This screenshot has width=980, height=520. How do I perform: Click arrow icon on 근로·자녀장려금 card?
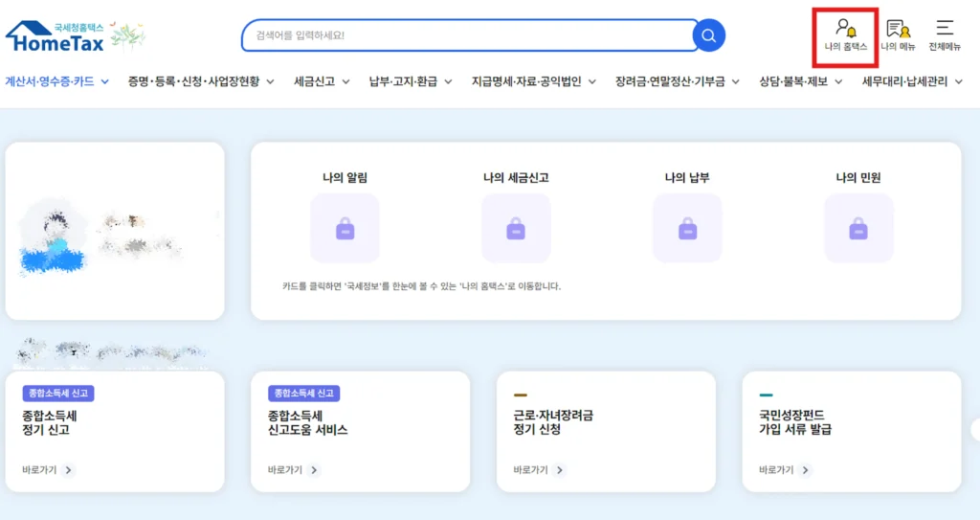tap(560, 470)
